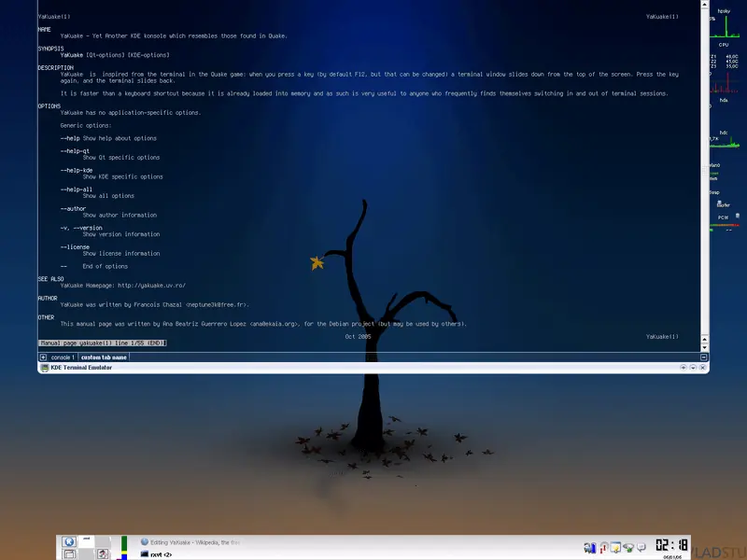
Task: Open the Editing Yakuake Wikipedia taskbar entry
Action: [190, 542]
